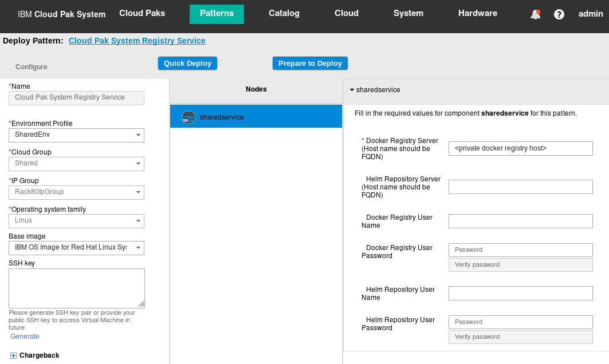Focus Docker Registry Verify password field
The image size is (609, 364).
tap(520, 265)
